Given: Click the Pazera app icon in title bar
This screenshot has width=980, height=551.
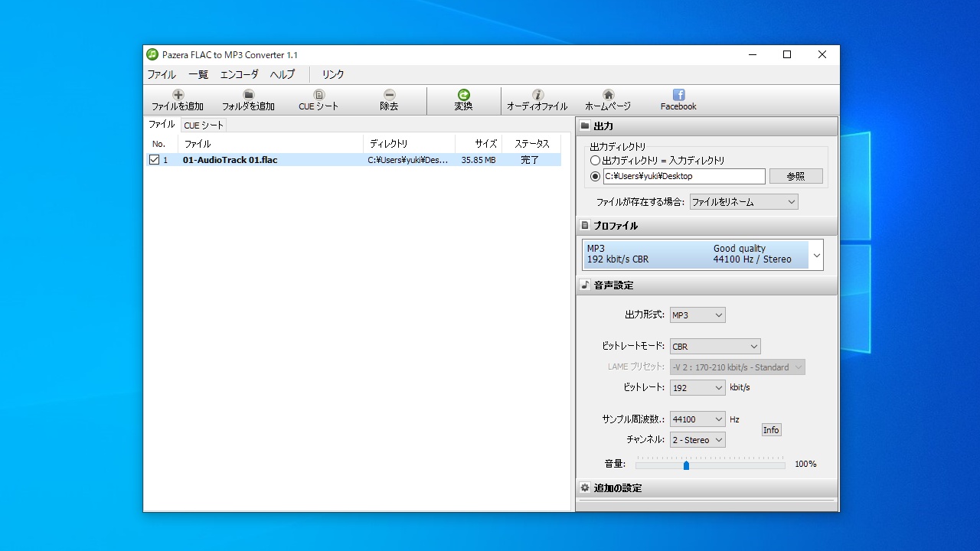Looking at the screenshot, I should (x=152, y=54).
